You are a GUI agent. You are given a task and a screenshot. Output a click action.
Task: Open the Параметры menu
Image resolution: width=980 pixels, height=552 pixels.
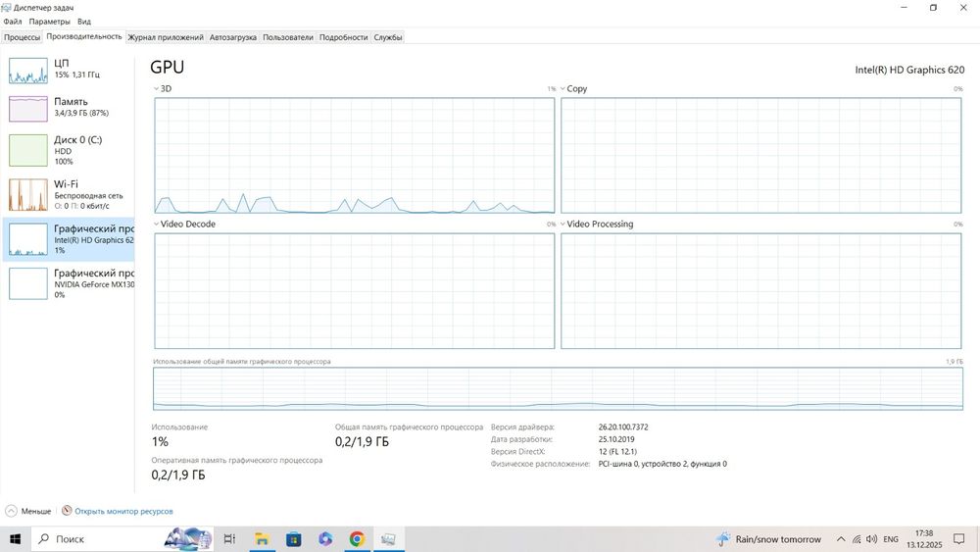click(x=49, y=22)
